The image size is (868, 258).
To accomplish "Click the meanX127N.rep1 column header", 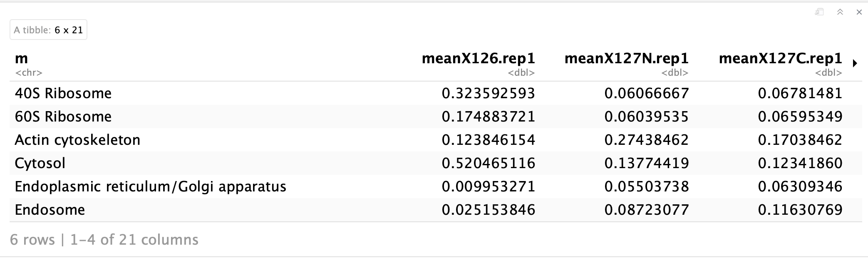I will (626, 59).
